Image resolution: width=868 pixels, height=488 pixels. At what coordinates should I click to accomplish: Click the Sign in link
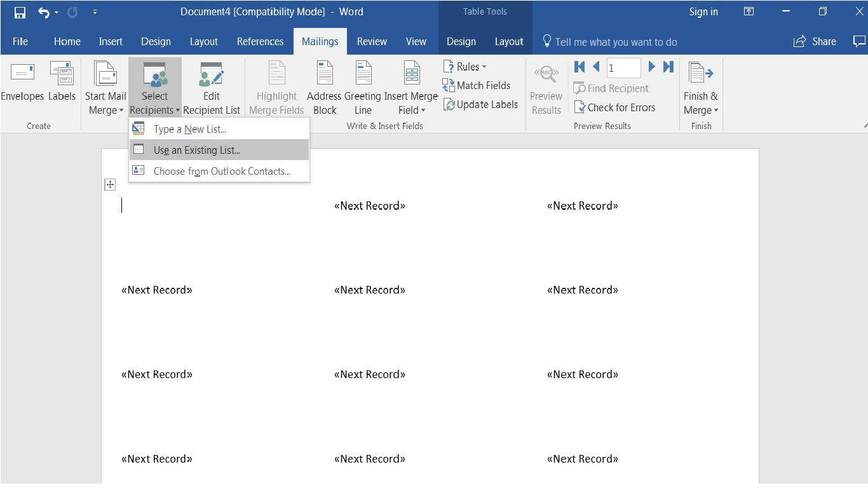tap(703, 11)
